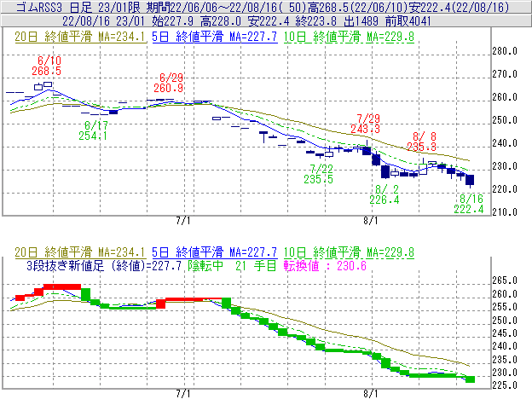The height and width of the screenshot is (405, 532).
Task: Click the upper chart 10日 MA=229.8 legend
Action: click(349, 37)
